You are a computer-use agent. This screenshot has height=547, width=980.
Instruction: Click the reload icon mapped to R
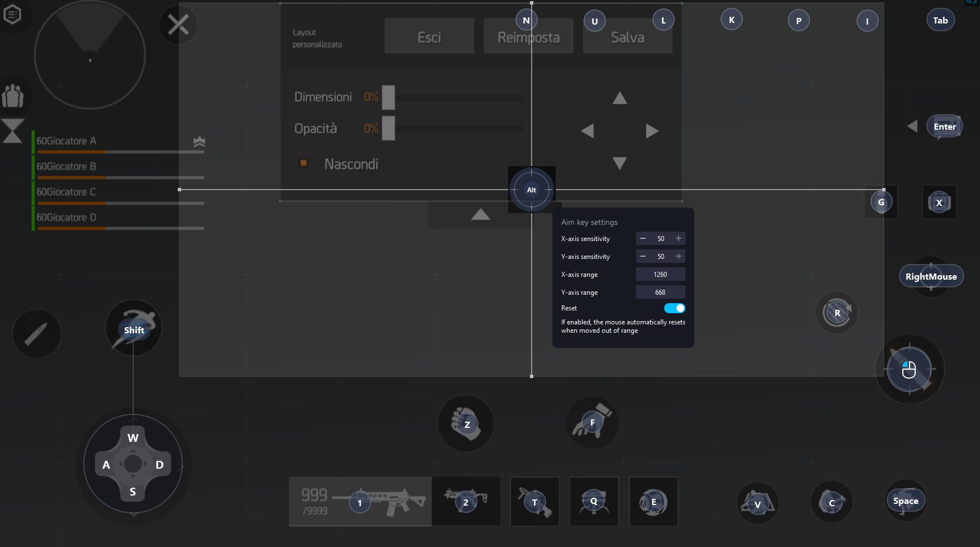[836, 313]
